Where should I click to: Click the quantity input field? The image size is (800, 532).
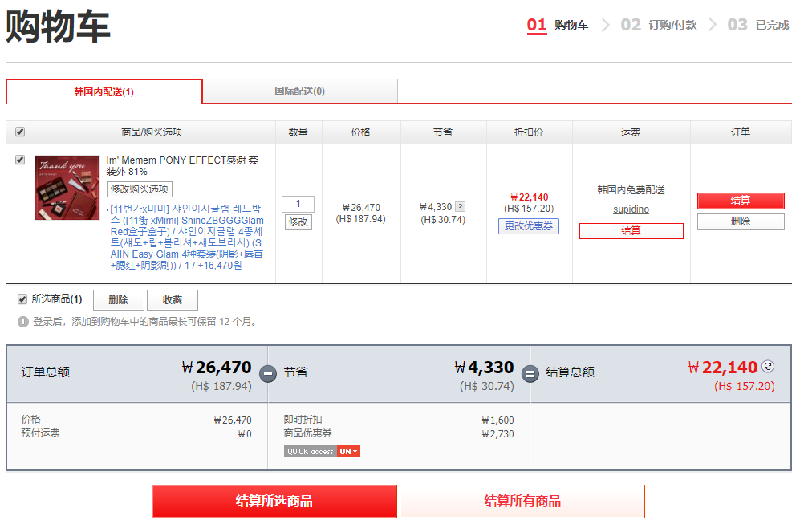[x=298, y=204]
